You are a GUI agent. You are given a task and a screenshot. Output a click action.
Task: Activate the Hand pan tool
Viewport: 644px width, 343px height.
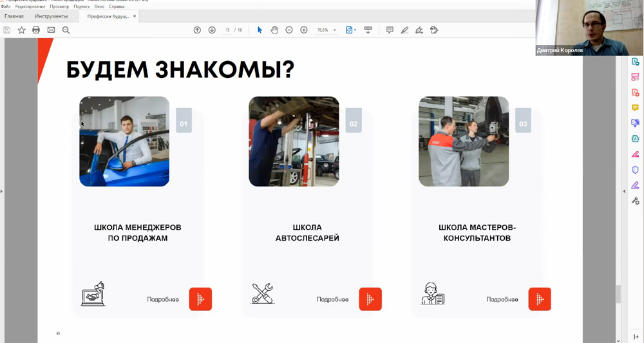point(274,30)
